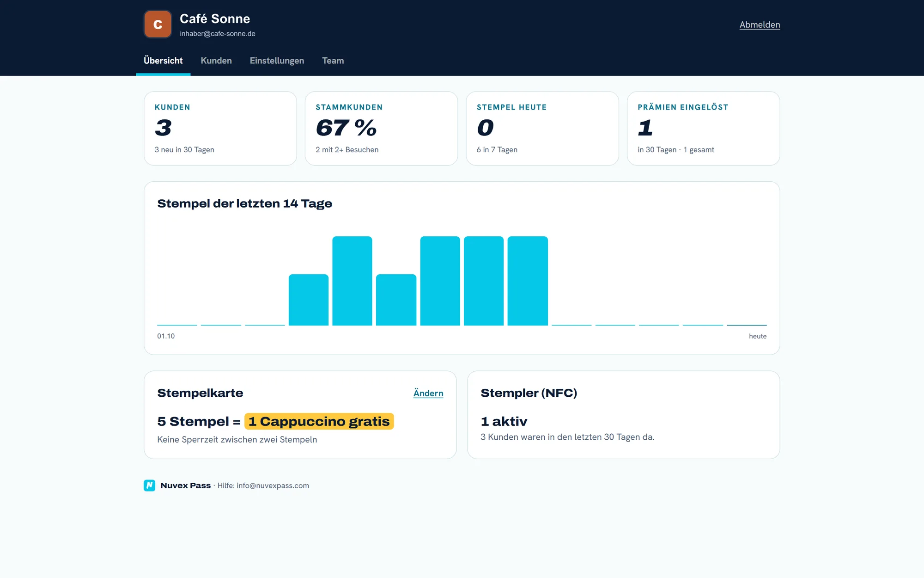Click the info@nuvexpass.com help email
The image size is (924, 578).
(x=273, y=486)
